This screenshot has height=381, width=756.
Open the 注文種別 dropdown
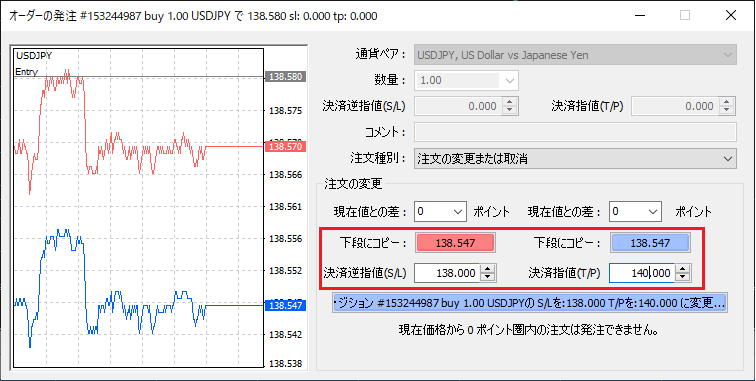coord(575,159)
